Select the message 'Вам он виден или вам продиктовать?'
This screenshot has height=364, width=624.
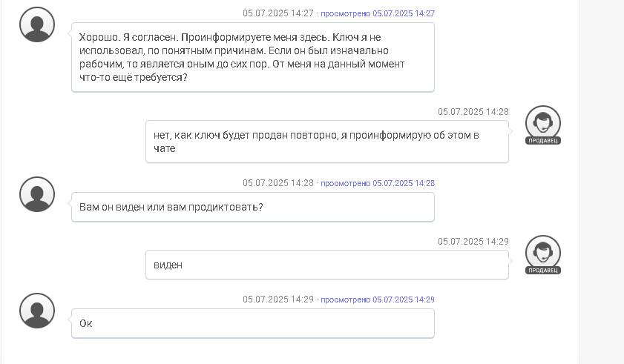click(x=253, y=207)
